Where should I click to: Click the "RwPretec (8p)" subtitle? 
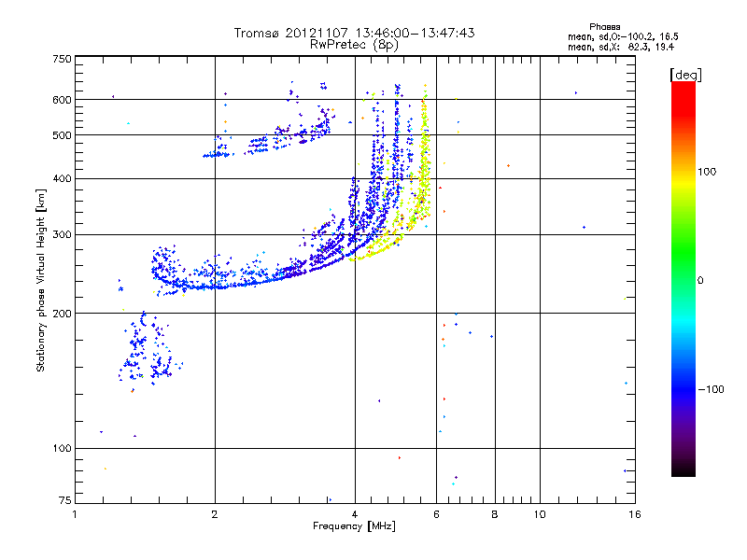click(x=354, y=44)
